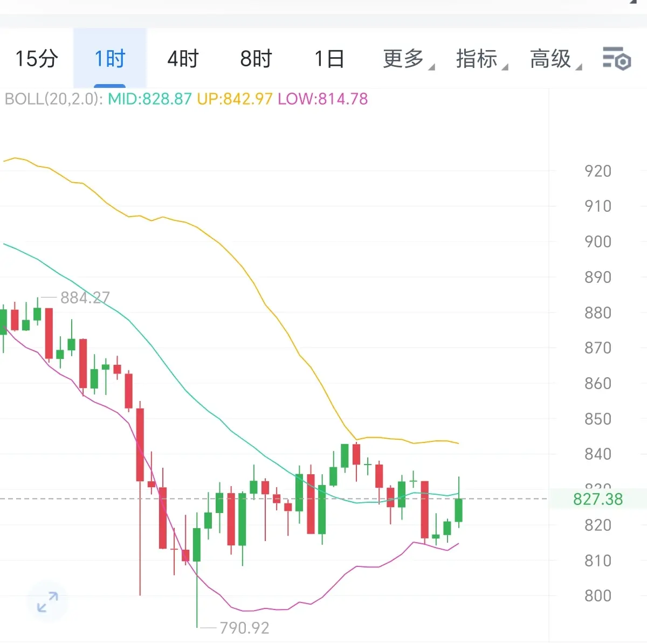Image resolution: width=647 pixels, height=644 pixels.
Task: Click the 870 price axis label
Action: pyautogui.click(x=598, y=348)
